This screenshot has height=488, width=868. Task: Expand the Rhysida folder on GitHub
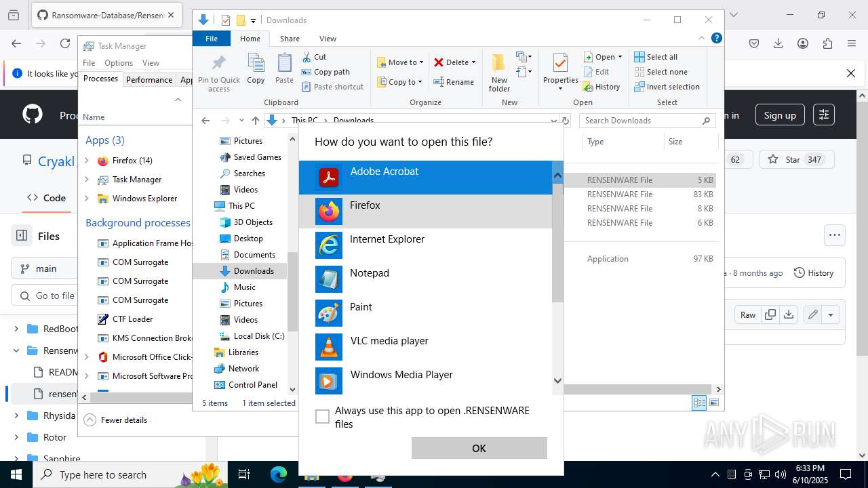16,415
